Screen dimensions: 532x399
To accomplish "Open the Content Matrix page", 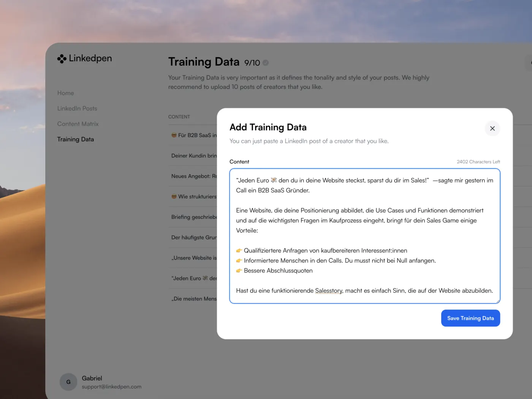I will pyautogui.click(x=78, y=124).
